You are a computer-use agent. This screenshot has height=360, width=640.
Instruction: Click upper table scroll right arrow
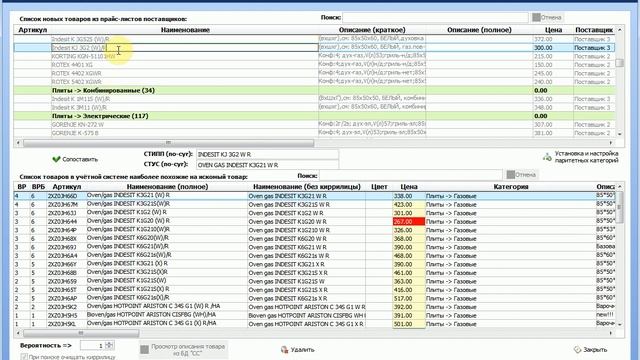click(611, 143)
